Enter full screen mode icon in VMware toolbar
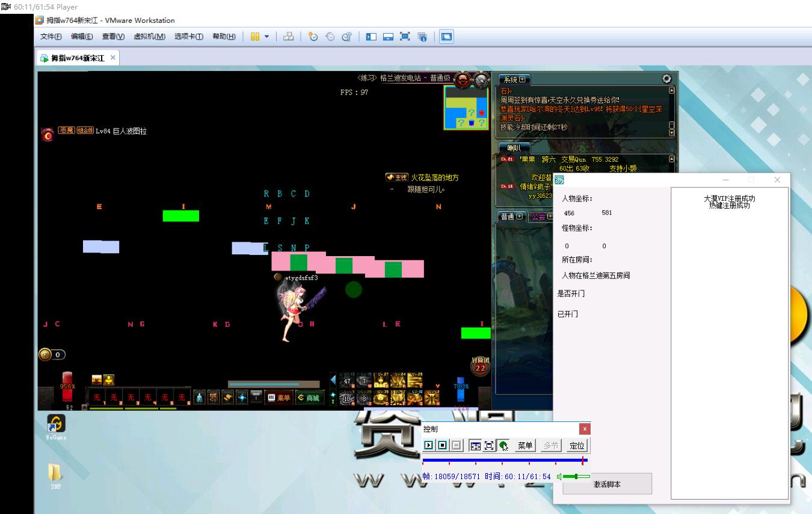 (x=405, y=37)
